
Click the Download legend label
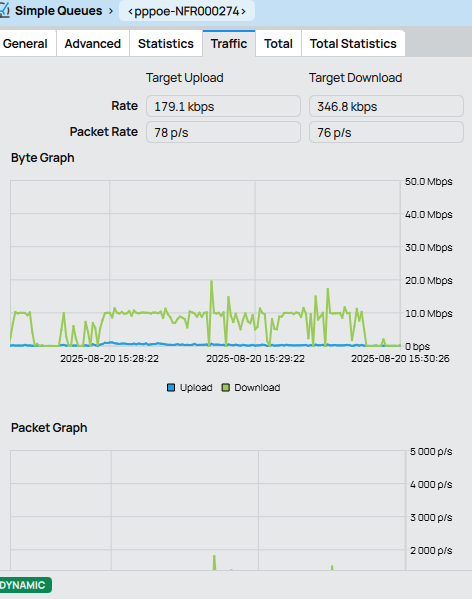click(x=257, y=388)
